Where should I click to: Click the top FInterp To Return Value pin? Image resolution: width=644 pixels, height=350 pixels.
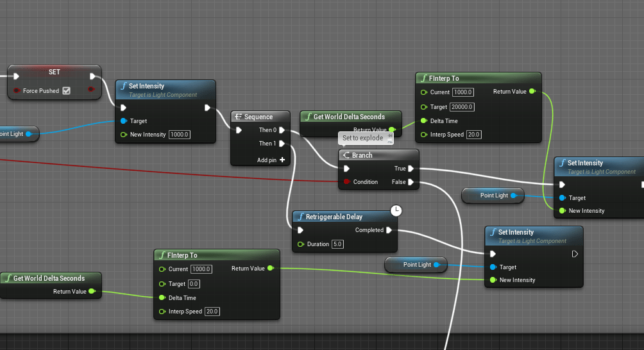pos(532,92)
